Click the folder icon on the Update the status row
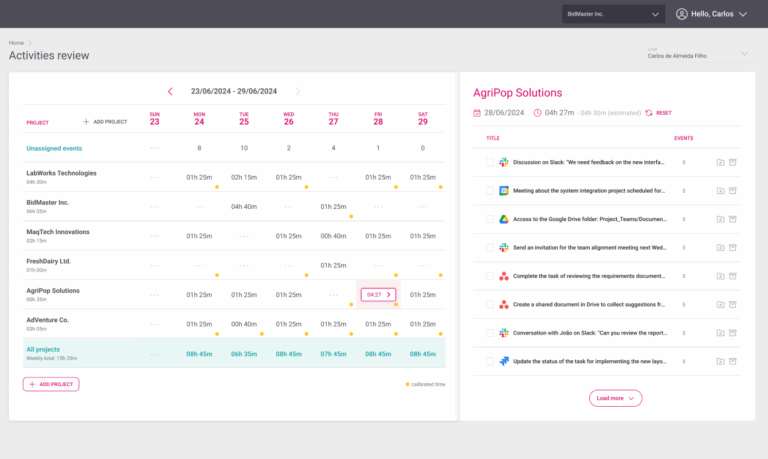Viewport: 768px width, 459px height. [x=720, y=362]
